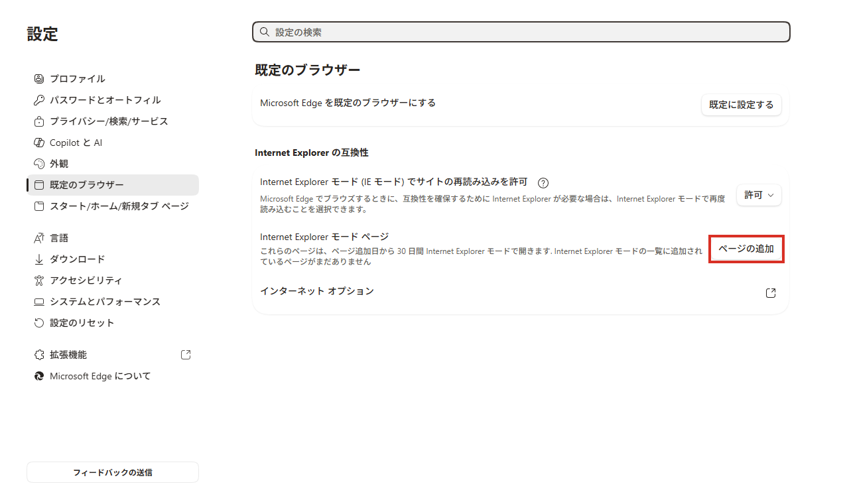Select システムとパフォーマンス in sidebar
This screenshot has height=504, width=849.
113,302
